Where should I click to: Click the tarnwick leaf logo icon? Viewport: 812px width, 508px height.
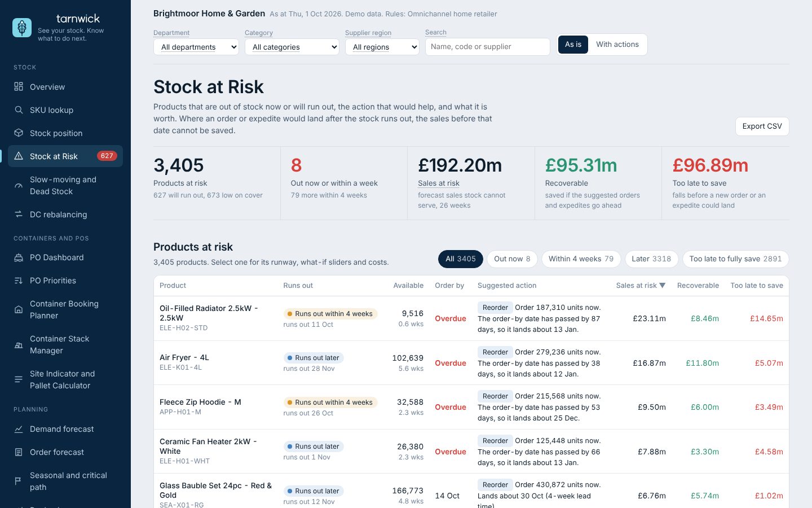click(x=22, y=28)
